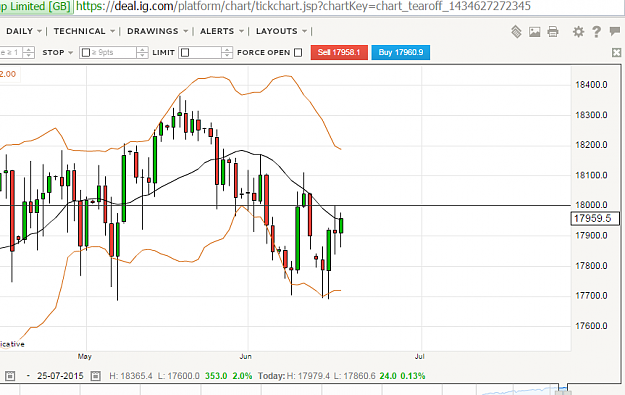Open the help question mark icon
625x395 pixels.
pos(596,31)
